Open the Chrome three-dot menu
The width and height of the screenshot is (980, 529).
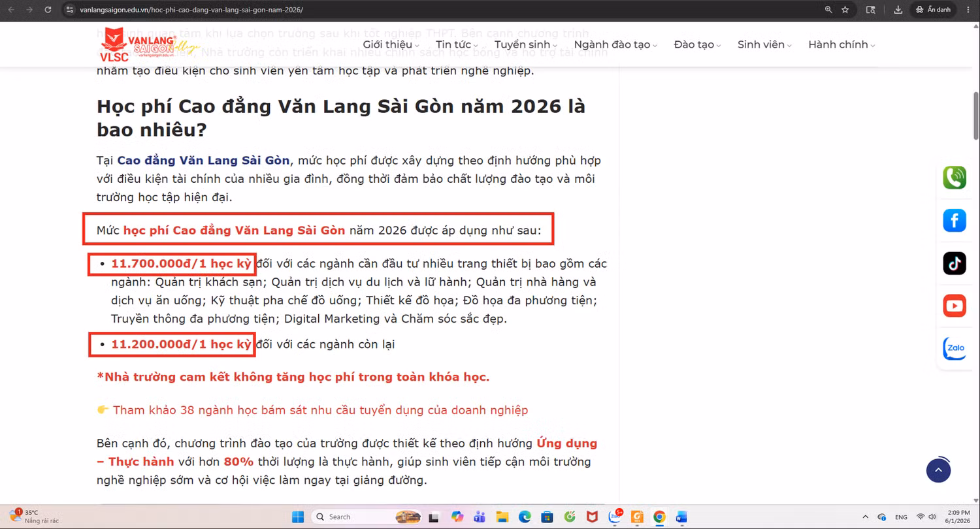click(x=968, y=10)
